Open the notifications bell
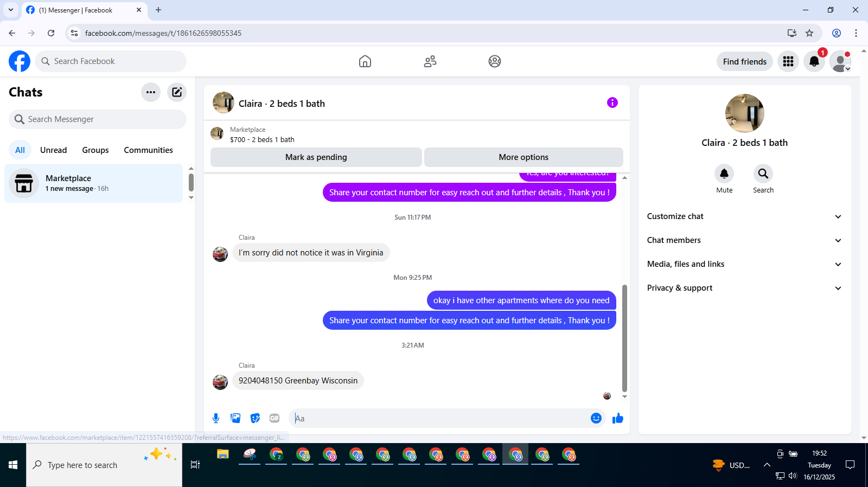The height and width of the screenshot is (487, 868). pyautogui.click(x=814, y=61)
